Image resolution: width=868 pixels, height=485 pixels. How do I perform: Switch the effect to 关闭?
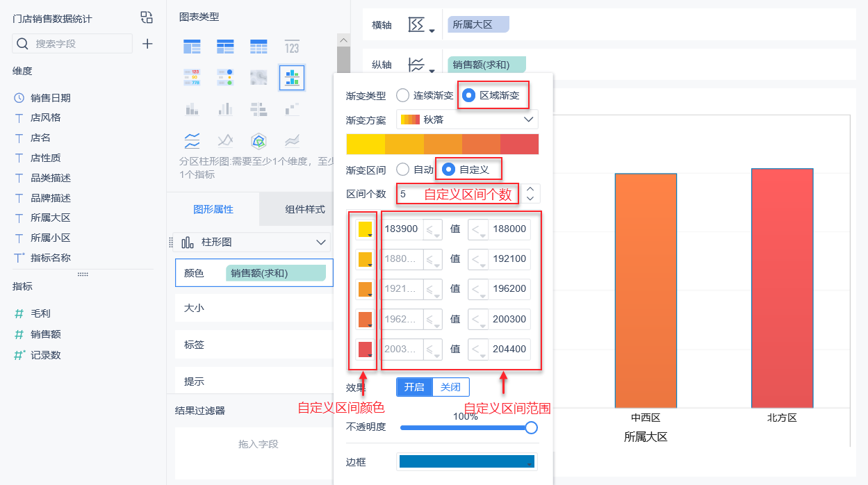click(x=450, y=387)
